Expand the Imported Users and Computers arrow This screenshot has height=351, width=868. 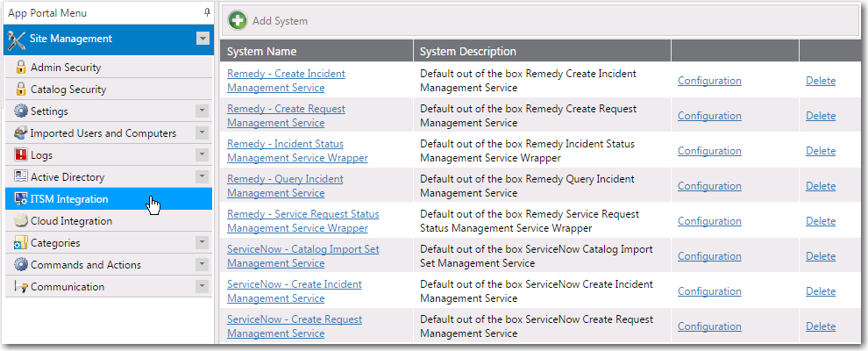click(202, 133)
